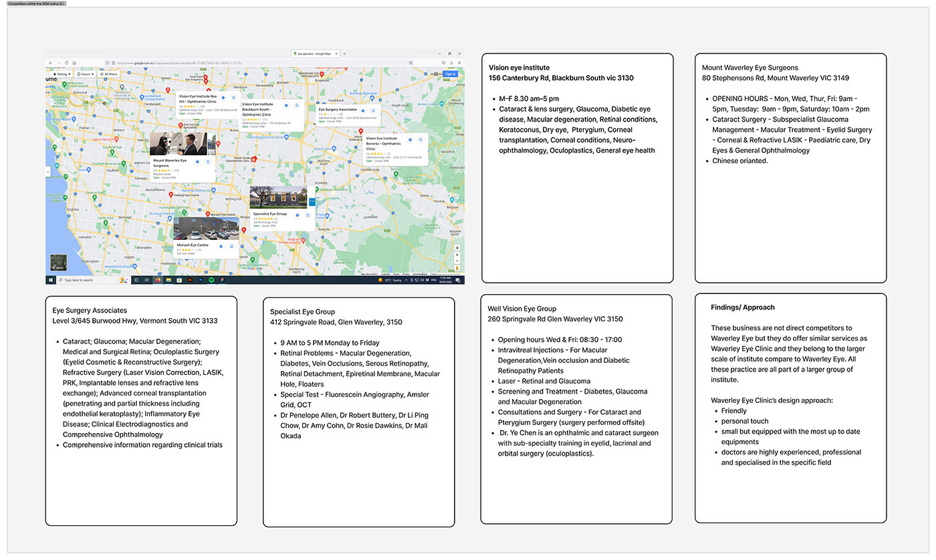This screenshot has width=936, height=560.
Task: Click '9 AM to 5 PM Monday to Friday'
Action: pos(330,343)
